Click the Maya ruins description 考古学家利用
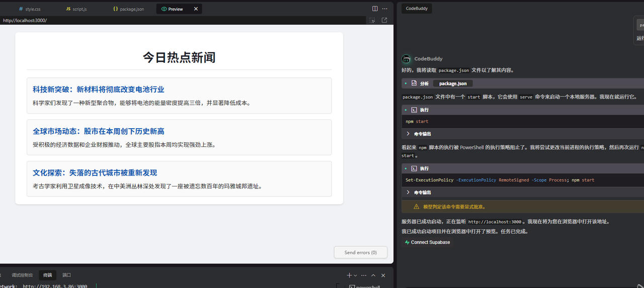The width and height of the screenshot is (644, 288). pyautogui.click(x=147, y=186)
